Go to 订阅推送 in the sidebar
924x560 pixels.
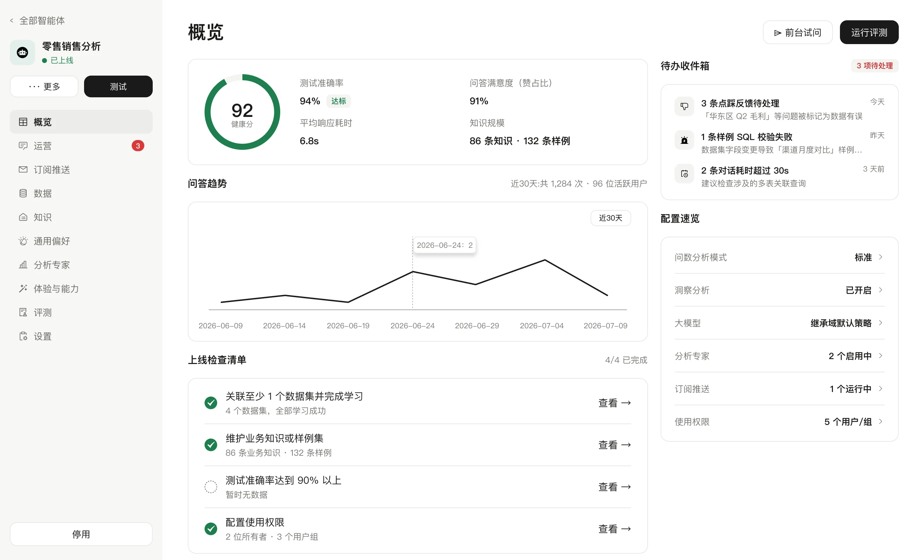click(81, 169)
